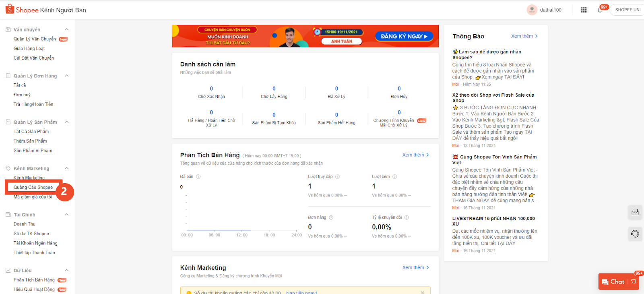Click the Đã bán help question icon
Image resolution: width=644 pixels, height=294 pixels.
198,177
